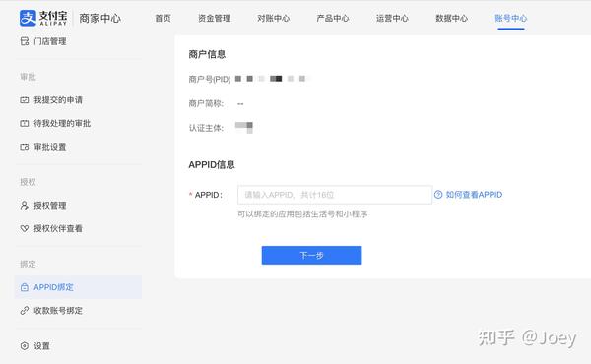Image resolution: width=591 pixels, height=364 pixels.
Task: Click the 商户简称 label
Action: tap(206, 103)
